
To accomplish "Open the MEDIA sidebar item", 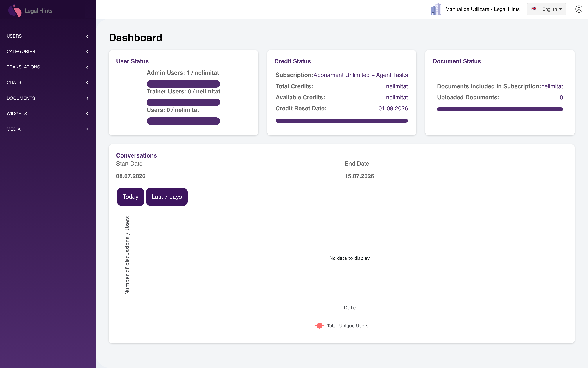I will pos(48,129).
